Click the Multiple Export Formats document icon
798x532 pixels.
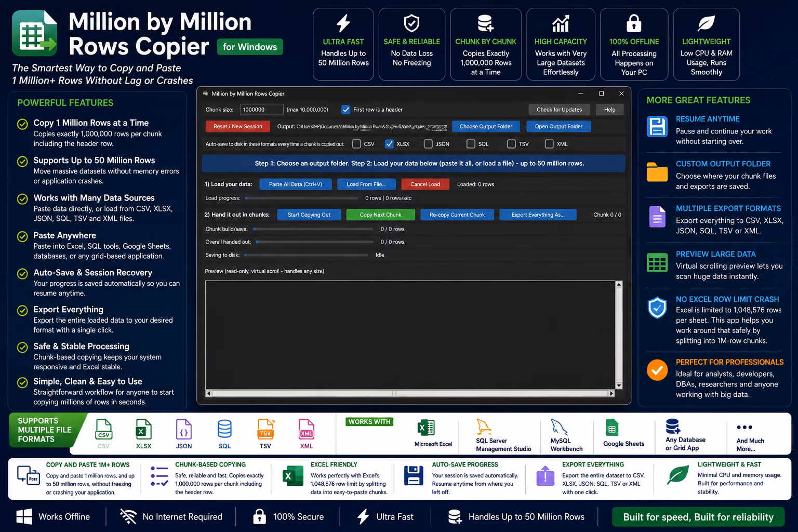click(657, 217)
